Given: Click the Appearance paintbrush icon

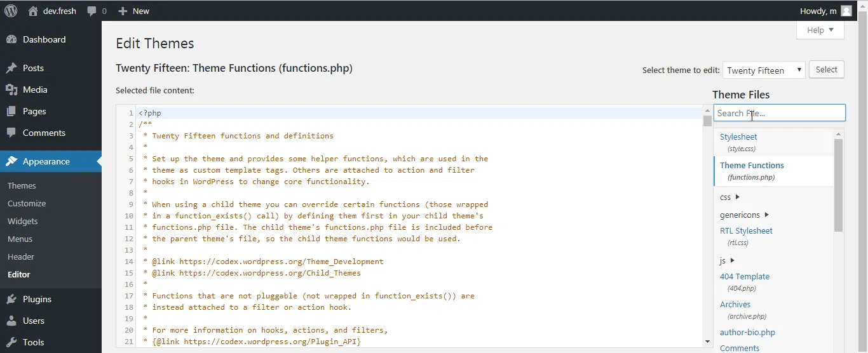Looking at the screenshot, I should [x=11, y=161].
